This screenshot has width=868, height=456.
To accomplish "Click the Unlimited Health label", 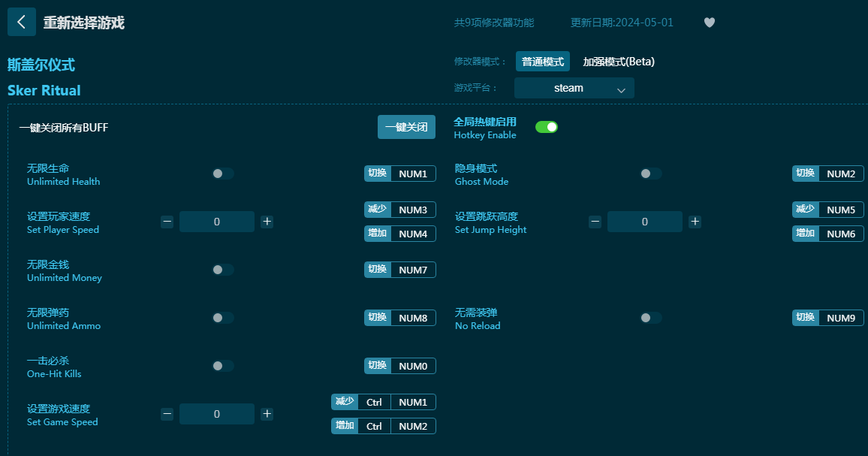I will click(x=64, y=182).
